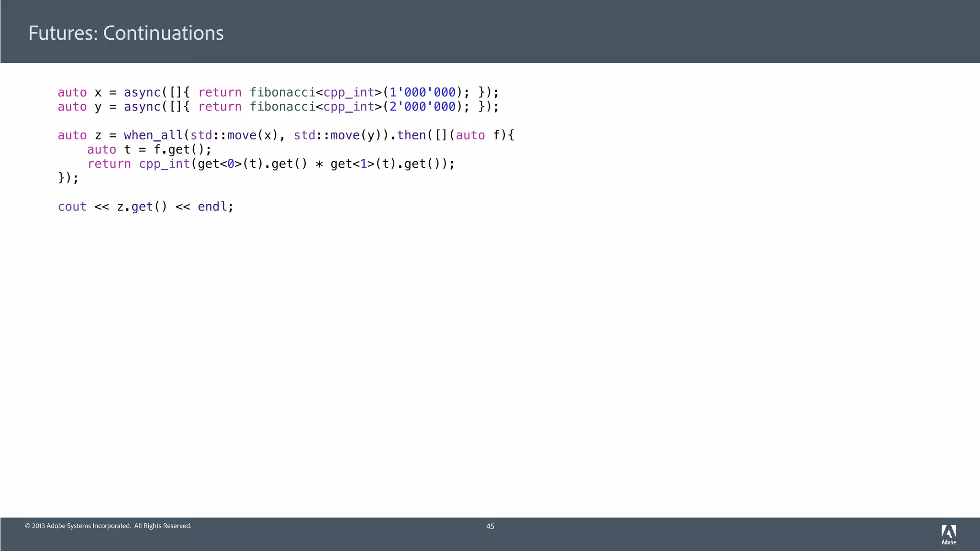The height and width of the screenshot is (551, 980).
Task: Click the endl token
Action: point(212,207)
